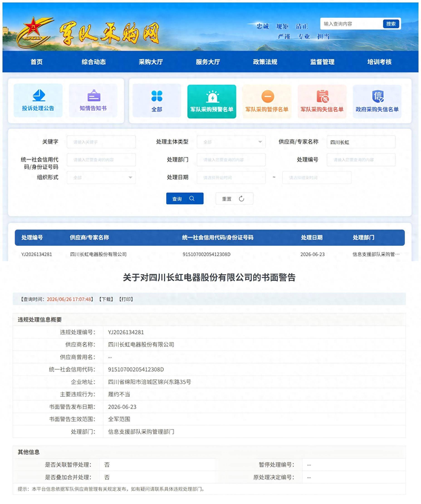Click the 知情告知书 briefcase icon
The width and height of the screenshot is (421, 504).
pyautogui.click(x=94, y=96)
